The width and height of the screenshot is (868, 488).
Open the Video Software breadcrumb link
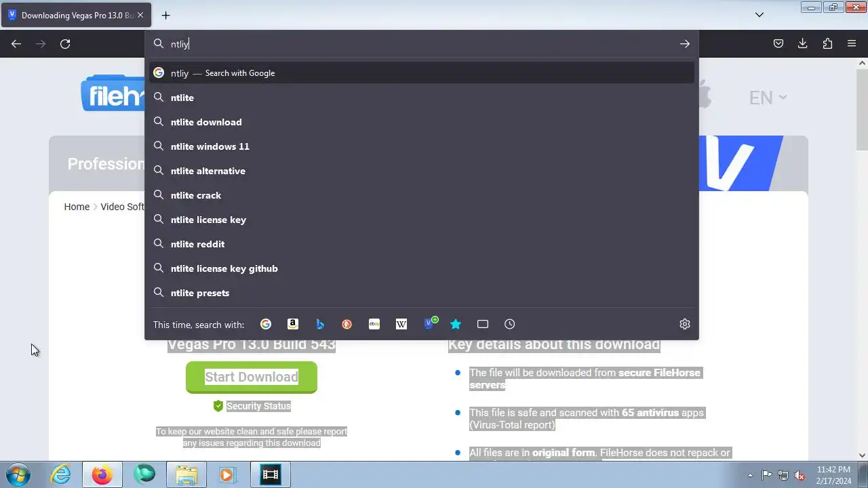pos(122,207)
